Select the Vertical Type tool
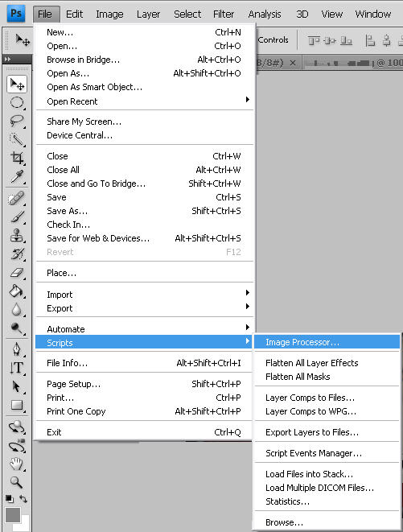Viewport: 403px width, 532px height. pyautogui.click(x=17, y=368)
